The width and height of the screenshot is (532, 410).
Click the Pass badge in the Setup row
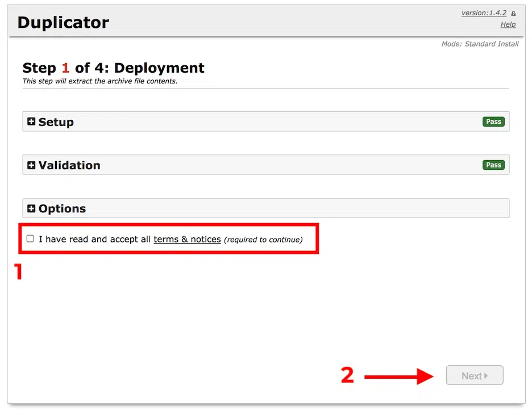[x=493, y=122]
